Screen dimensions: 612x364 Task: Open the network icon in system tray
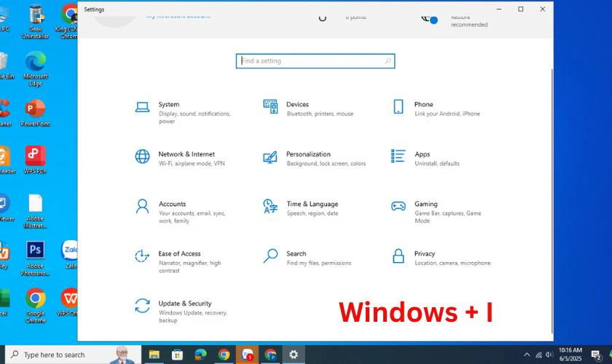tap(538, 355)
